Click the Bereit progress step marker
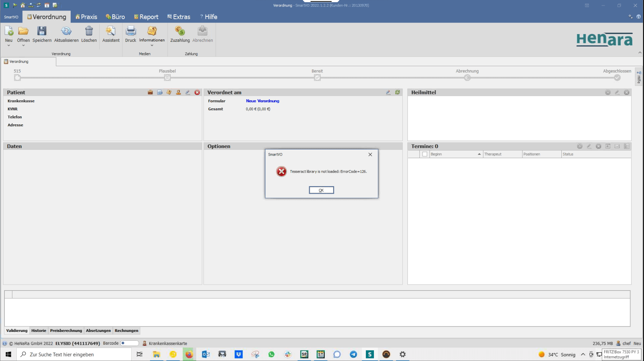Image resolution: width=644 pixels, height=361 pixels. 317,77
